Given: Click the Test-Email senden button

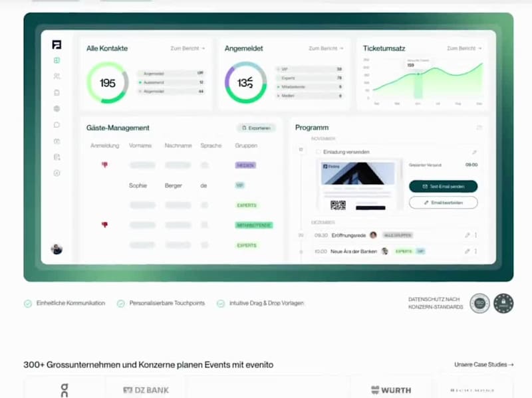Looking at the screenshot, I should pyautogui.click(x=443, y=185).
